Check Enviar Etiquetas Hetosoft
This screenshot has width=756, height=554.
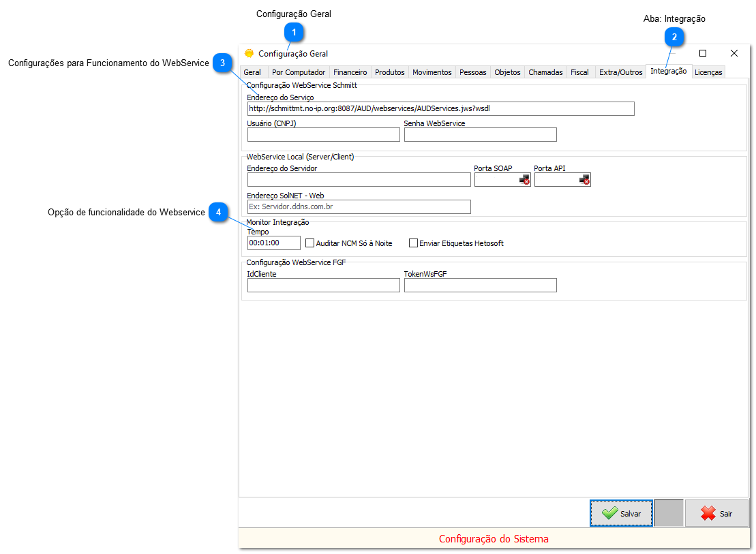[413, 243]
